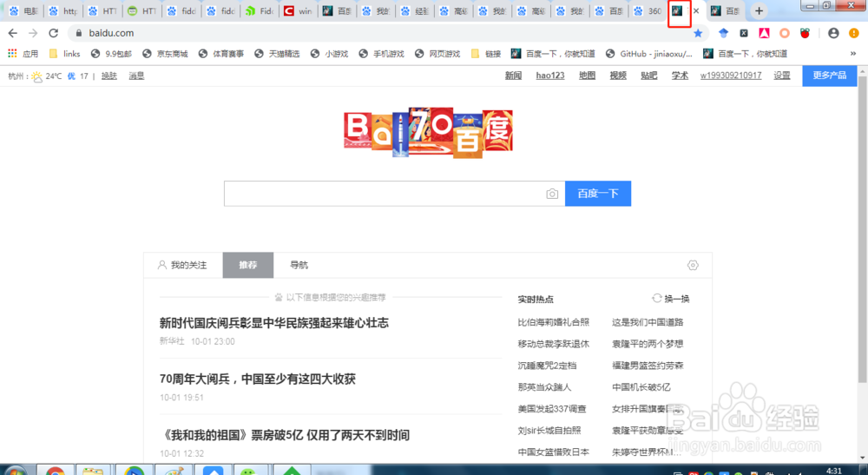The height and width of the screenshot is (475, 868).
Task: Open hot topic 中国机长破5亿
Action: tap(641, 387)
